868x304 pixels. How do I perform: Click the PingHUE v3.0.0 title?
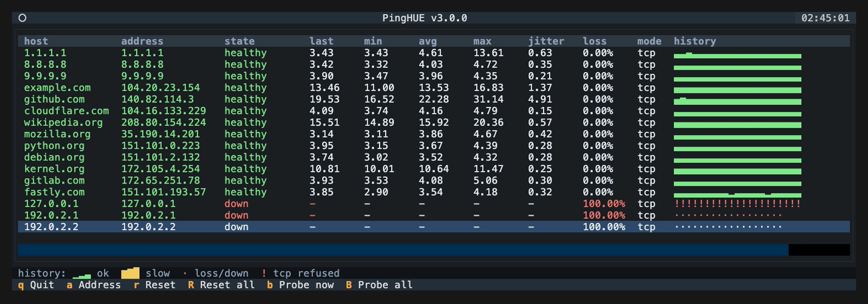tap(425, 18)
